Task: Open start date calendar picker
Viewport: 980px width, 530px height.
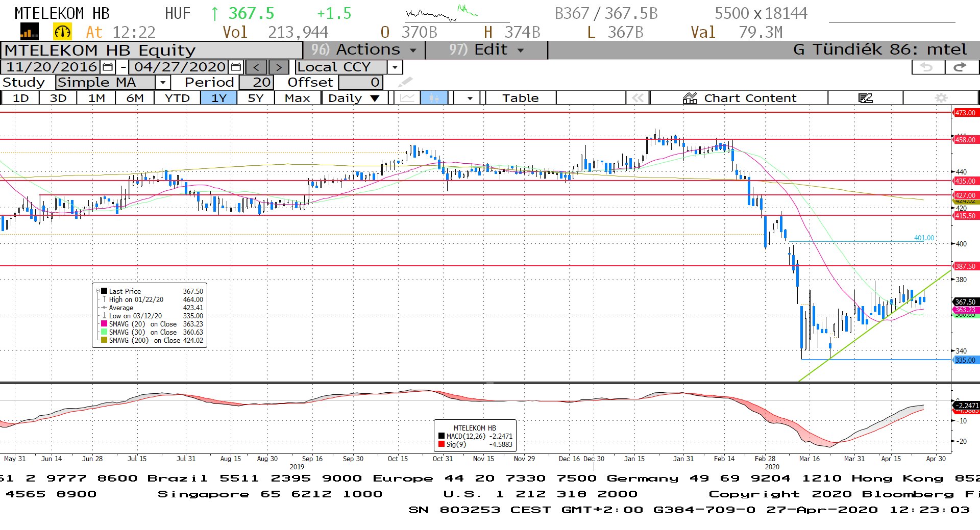Action: 108,67
